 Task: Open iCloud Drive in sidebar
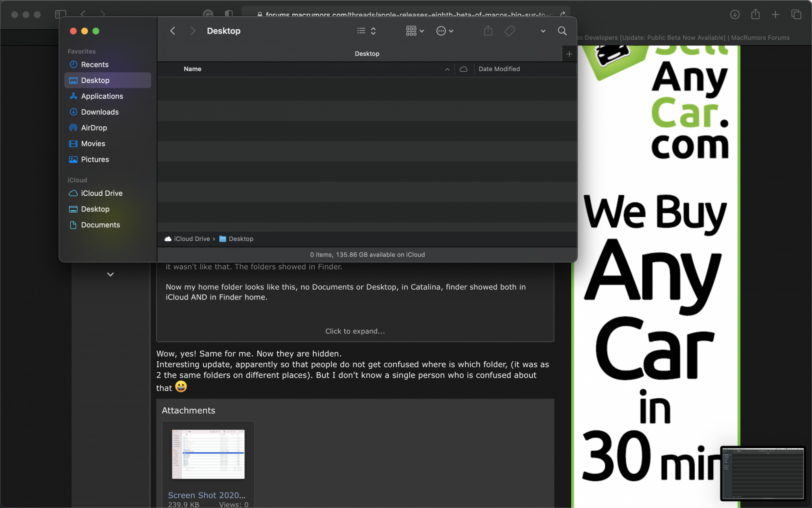pyautogui.click(x=108, y=193)
